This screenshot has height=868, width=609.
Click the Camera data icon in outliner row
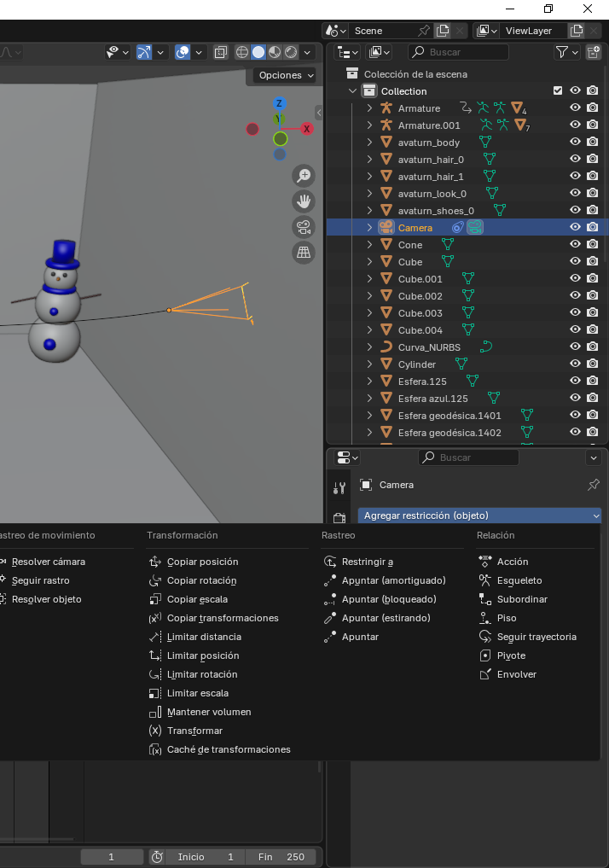(475, 228)
